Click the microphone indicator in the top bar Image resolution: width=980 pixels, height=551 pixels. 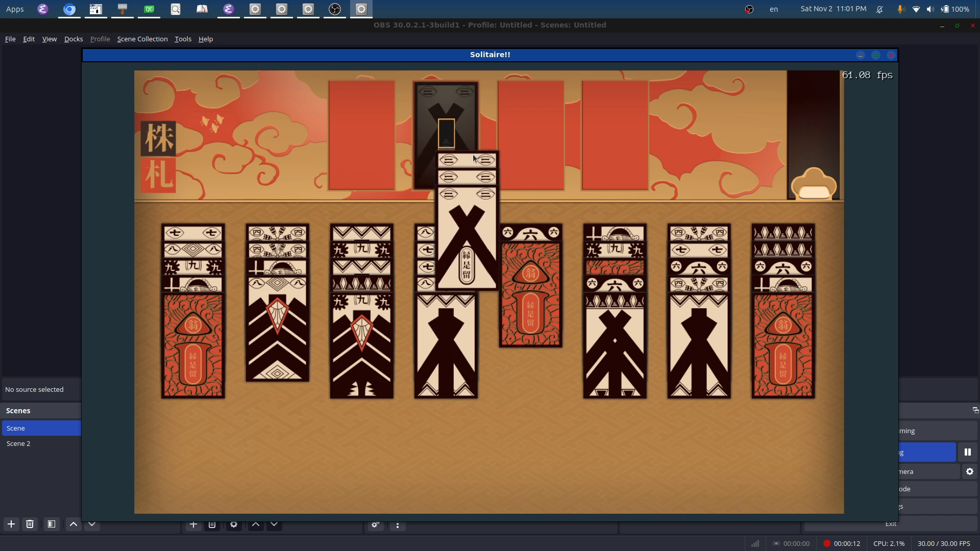(x=900, y=9)
